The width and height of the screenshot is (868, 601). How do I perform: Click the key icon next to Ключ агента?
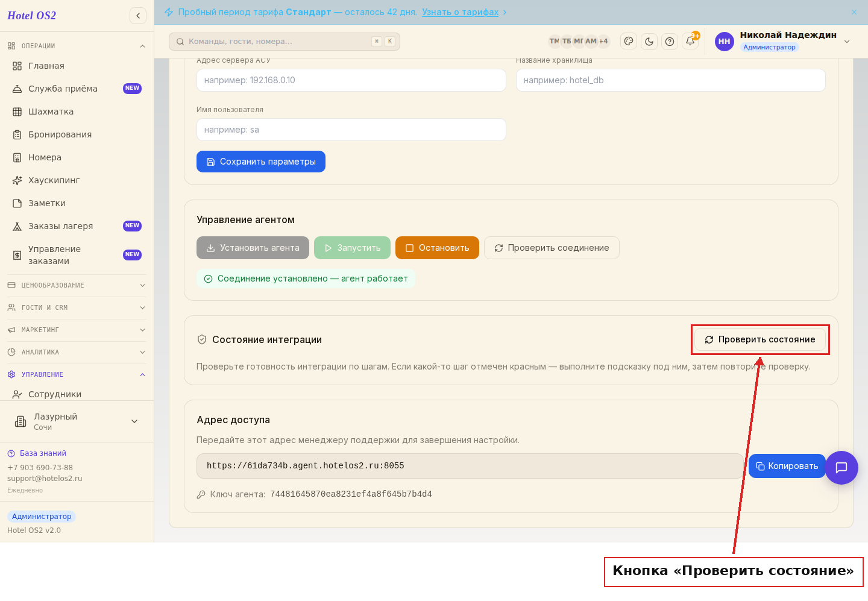[201, 494]
